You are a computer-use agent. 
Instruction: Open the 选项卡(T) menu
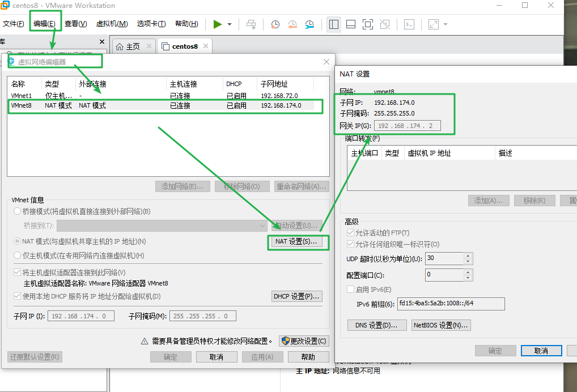[151, 24]
